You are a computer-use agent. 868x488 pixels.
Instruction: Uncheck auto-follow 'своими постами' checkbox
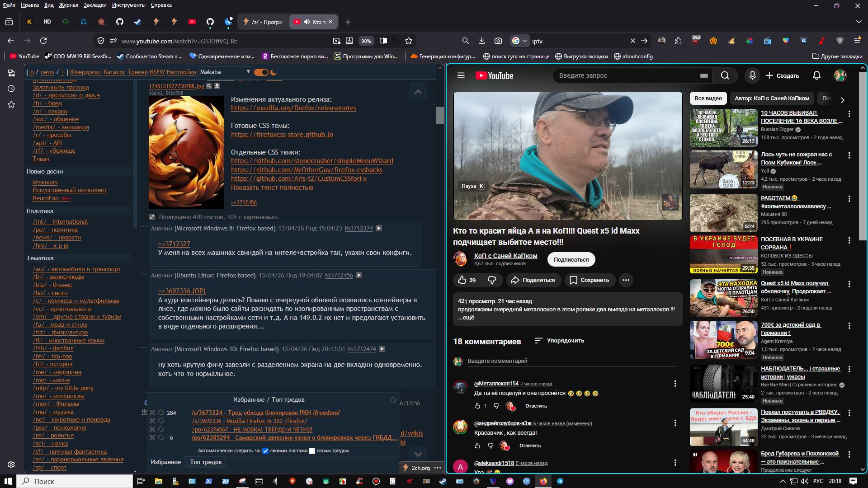click(x=265, y=451)
